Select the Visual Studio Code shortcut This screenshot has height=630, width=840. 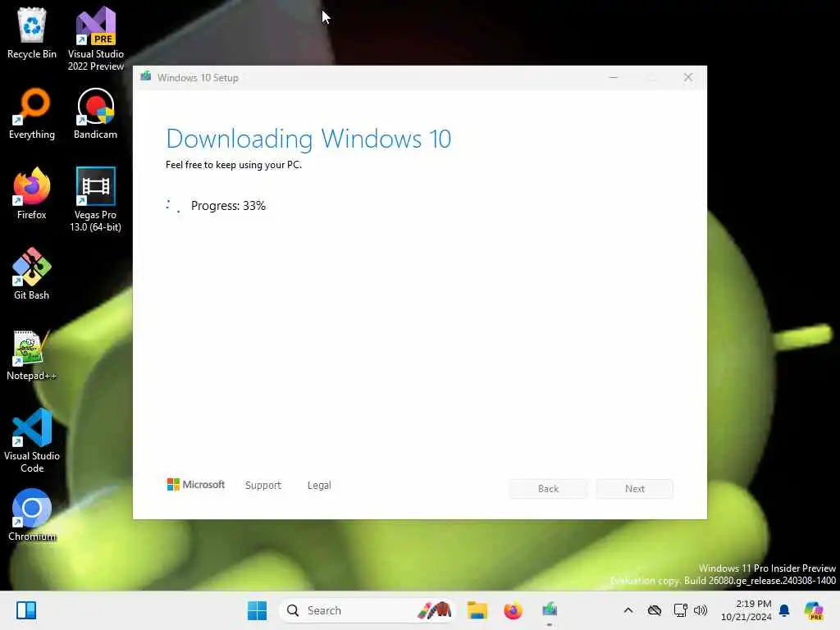pyautogui.click(x=32, y=441)
